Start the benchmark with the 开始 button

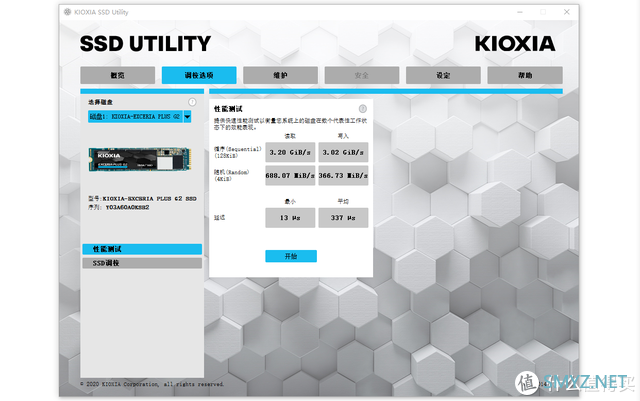[x=291, y=256]
